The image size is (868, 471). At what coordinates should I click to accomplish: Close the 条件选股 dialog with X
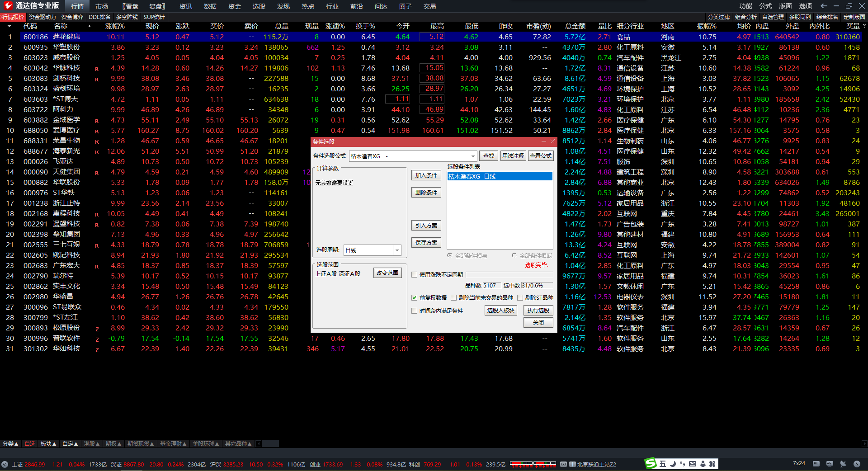[552, 141]
